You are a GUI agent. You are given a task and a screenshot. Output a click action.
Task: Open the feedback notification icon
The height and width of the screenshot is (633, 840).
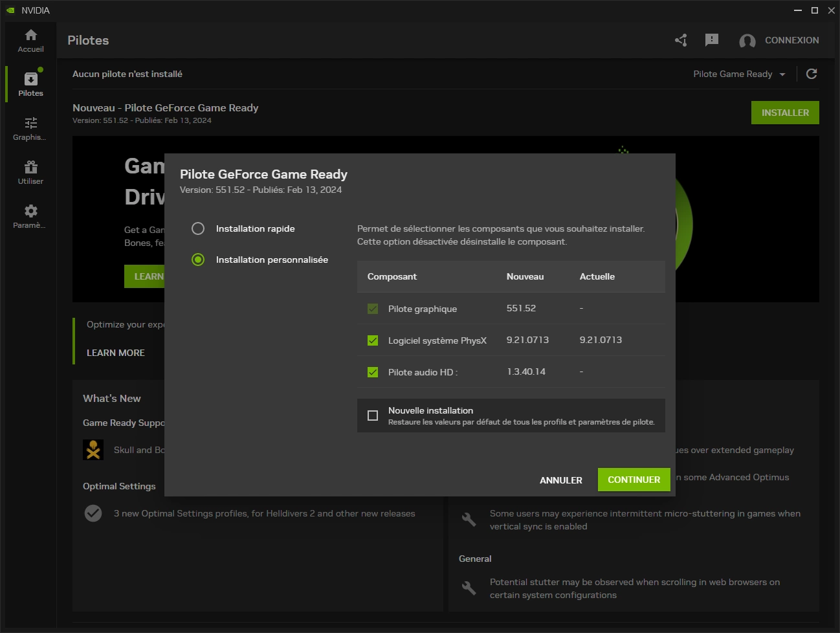tap(712, 40)
